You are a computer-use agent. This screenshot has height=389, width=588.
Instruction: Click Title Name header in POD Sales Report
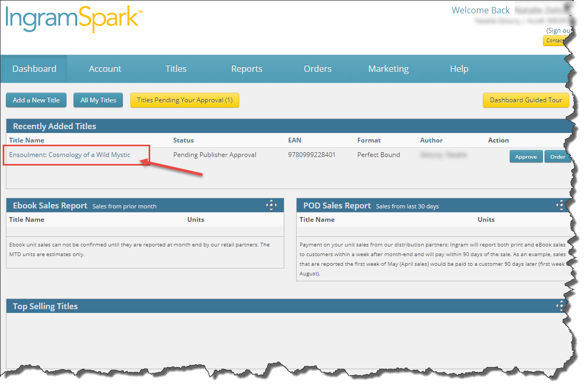(317, 220)
